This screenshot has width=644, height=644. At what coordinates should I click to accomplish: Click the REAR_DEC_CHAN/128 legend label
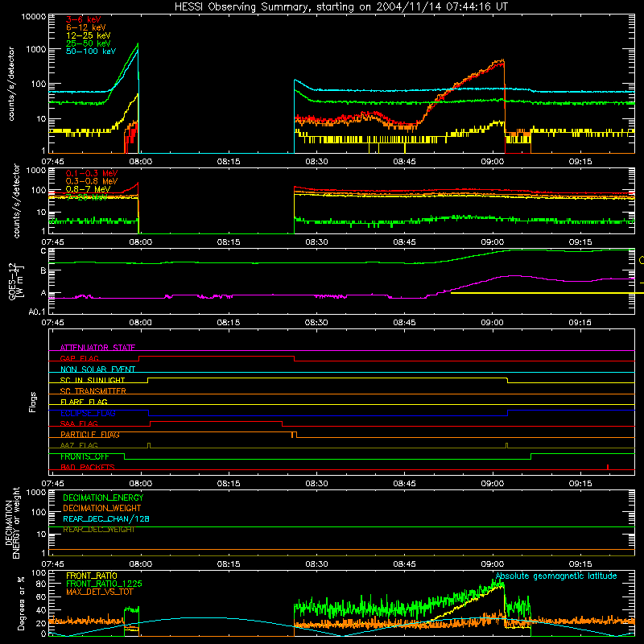click(106, 518)
